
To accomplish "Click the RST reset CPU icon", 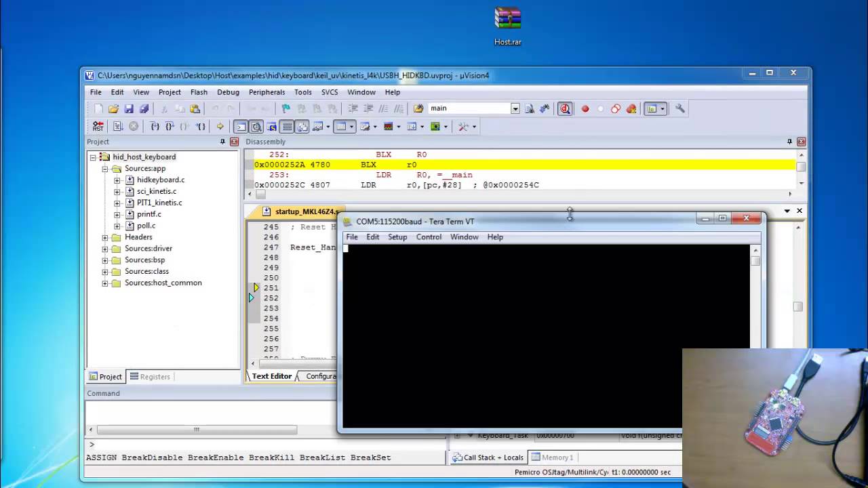I will click(x=98, y=126).
